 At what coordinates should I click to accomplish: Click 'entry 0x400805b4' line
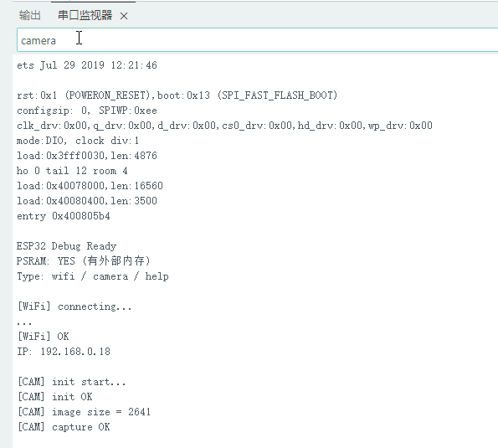64,216
